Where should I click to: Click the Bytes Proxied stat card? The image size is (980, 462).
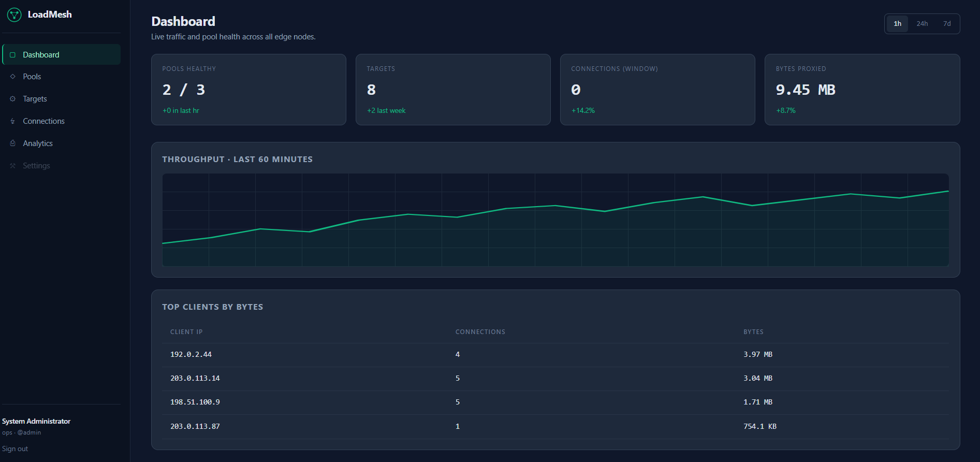coord(862,90)
